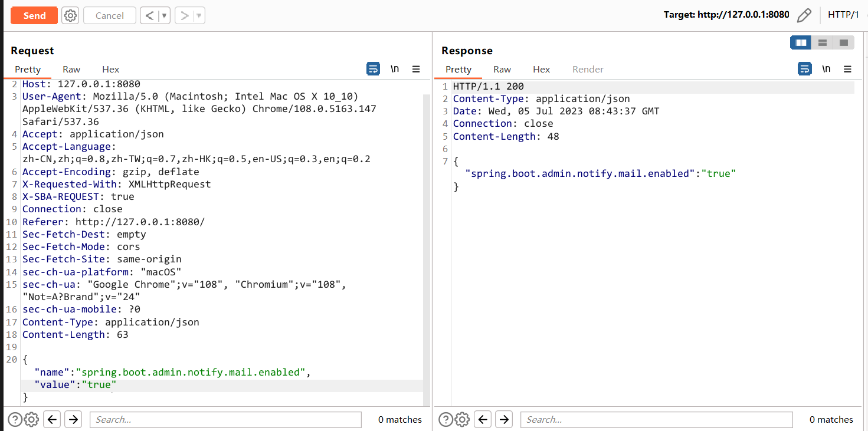
Task: Click the Sec-Fetch-Mode: cors line
Action: [81, 247]
